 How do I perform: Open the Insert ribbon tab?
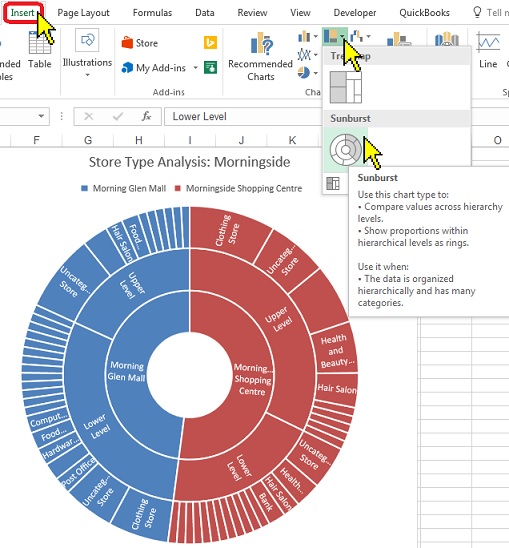click(22, 13)
